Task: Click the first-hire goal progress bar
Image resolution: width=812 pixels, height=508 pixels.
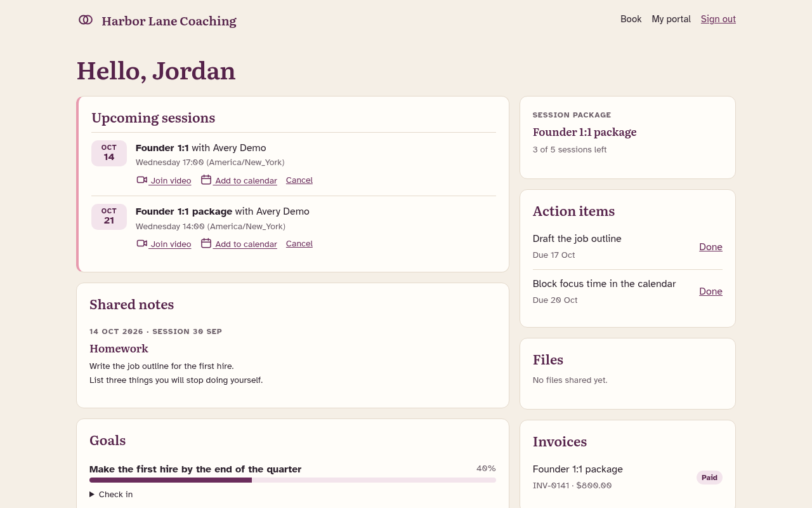Action: click(292, 480)
